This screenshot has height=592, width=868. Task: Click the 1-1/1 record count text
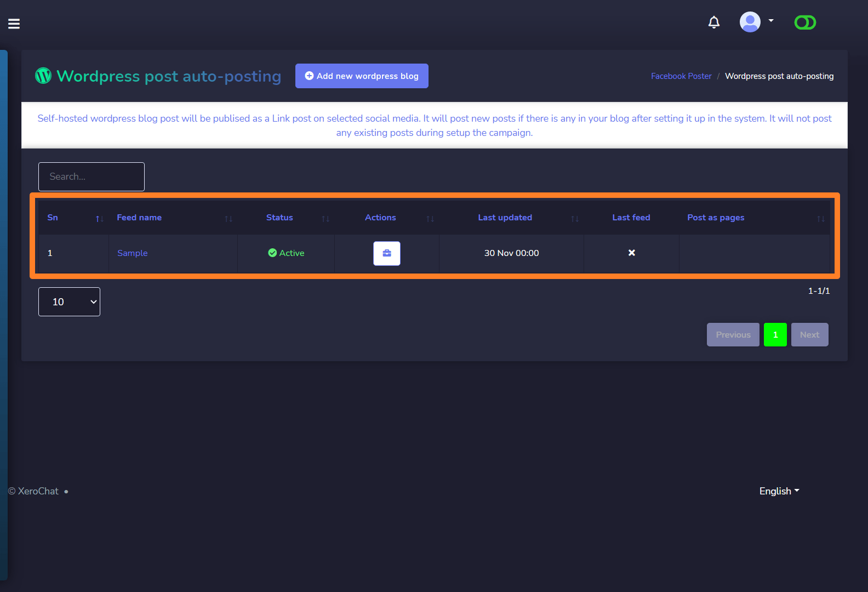819,291
